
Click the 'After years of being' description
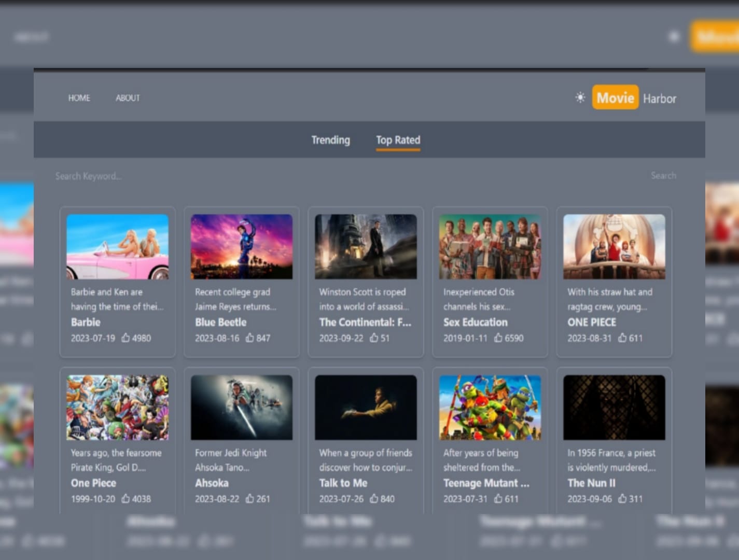(x=482, y=460)
